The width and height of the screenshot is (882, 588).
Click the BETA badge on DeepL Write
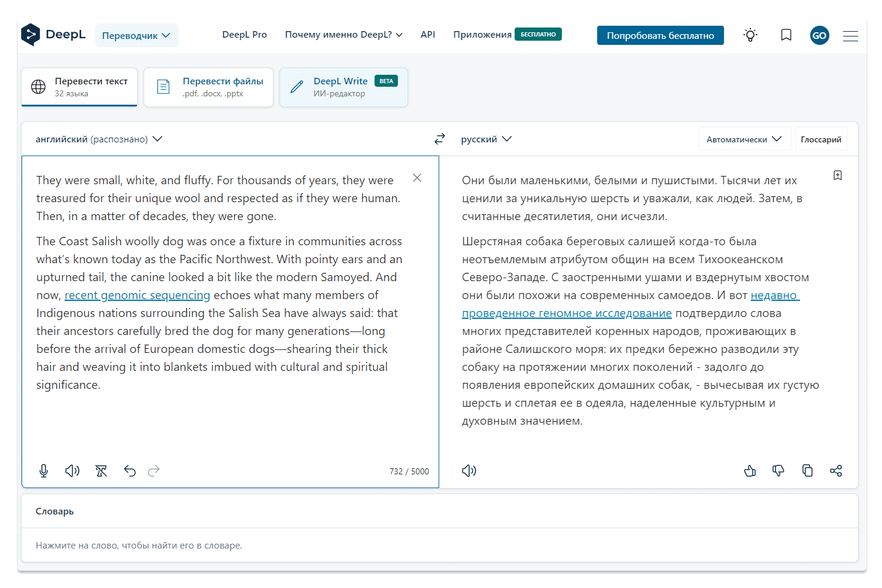(x=387, y=81)
